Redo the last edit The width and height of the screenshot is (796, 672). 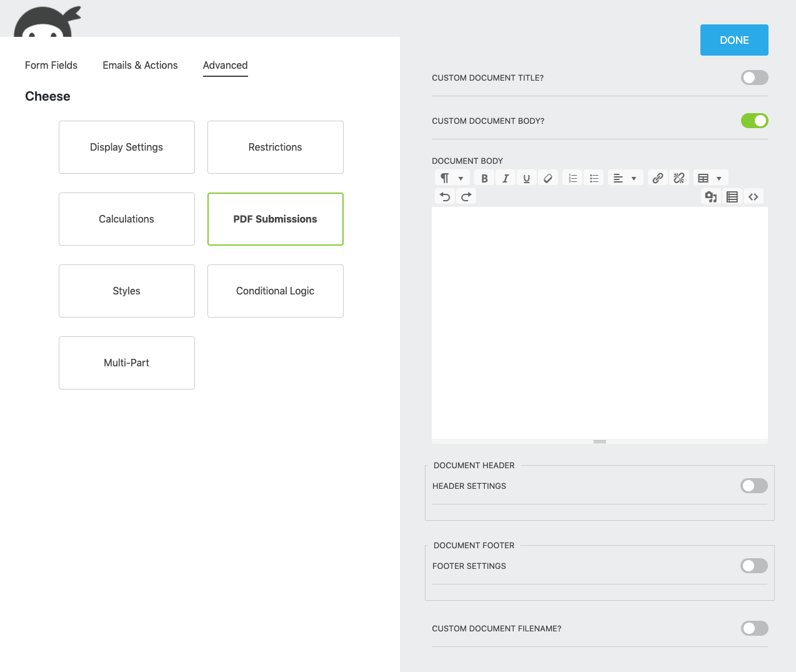click(465, 196)
